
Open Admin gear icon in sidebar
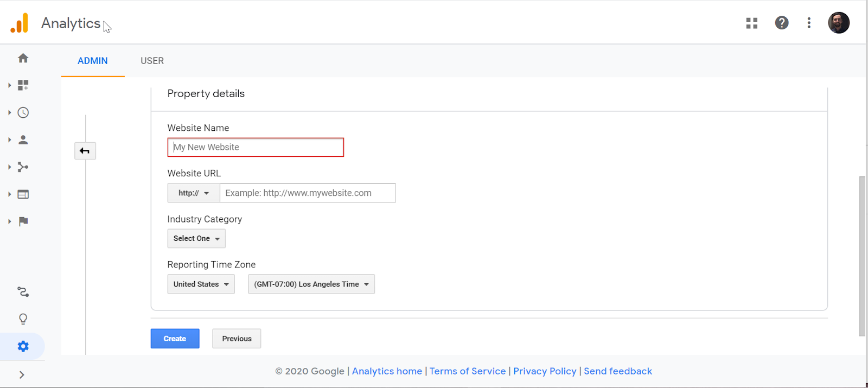pyautogui.click(x=23, y=346)
